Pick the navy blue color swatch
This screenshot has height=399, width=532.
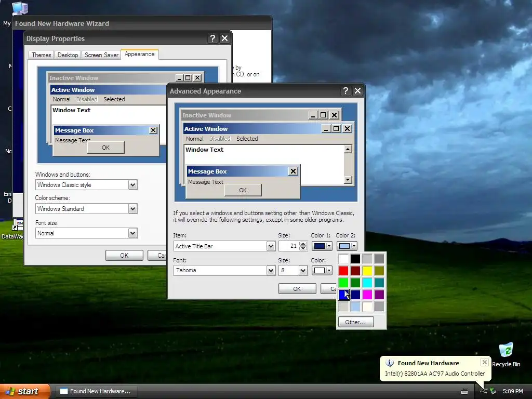click(x=355, y=295)
